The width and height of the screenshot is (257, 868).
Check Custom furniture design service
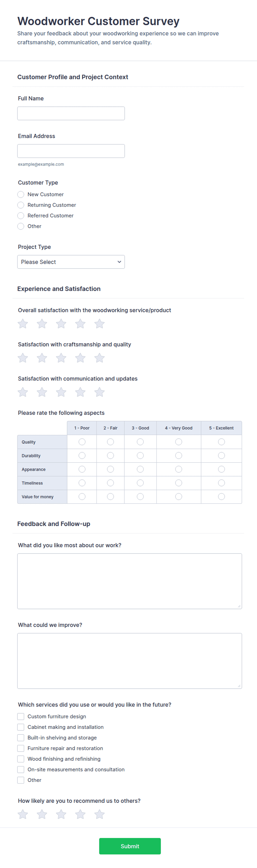tap(20, 716)
